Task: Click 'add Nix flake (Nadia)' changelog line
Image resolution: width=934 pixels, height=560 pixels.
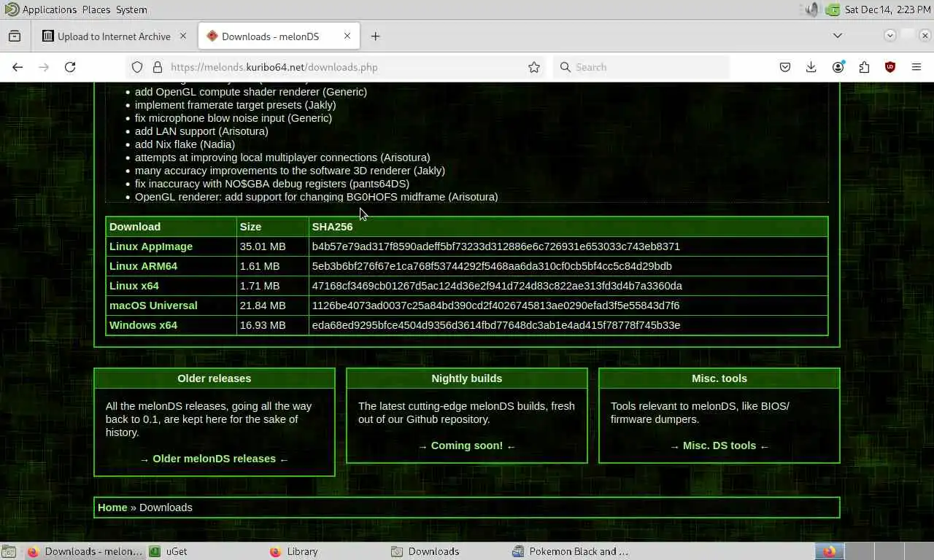Action: pos(185,144)
